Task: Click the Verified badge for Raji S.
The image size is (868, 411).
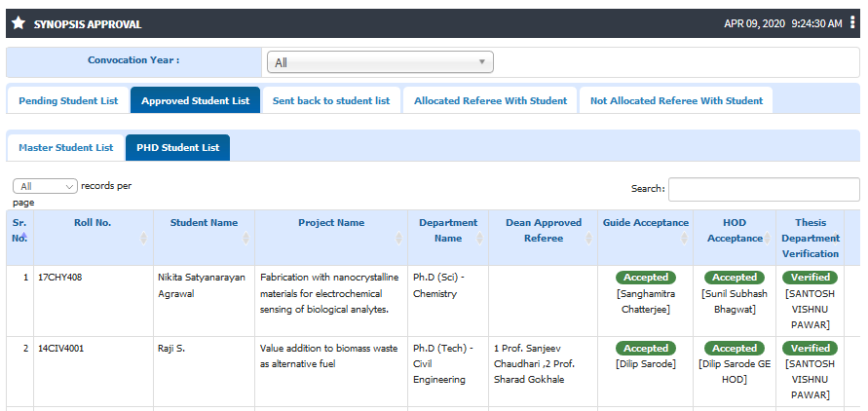Action: 810,349
